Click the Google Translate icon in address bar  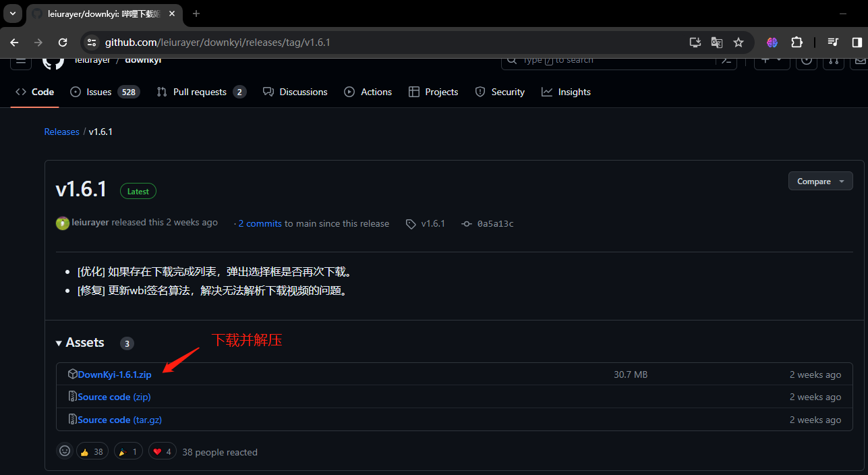tap(716, 43)
